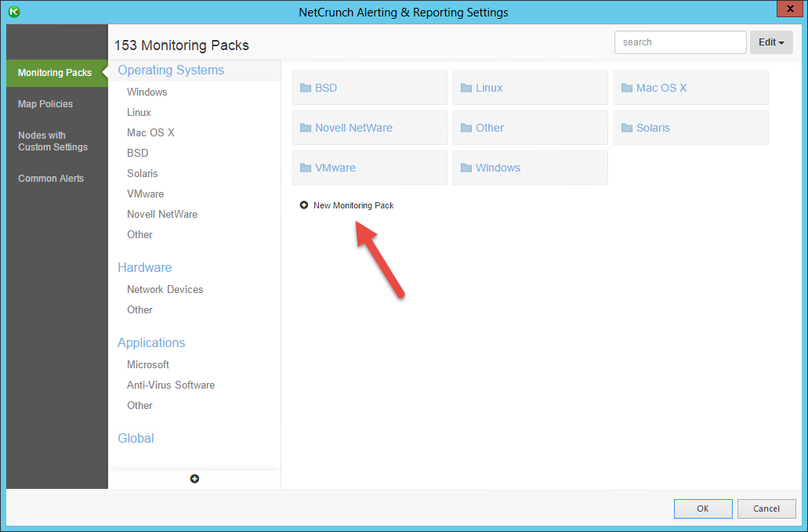This screenshot has width=808, height=532.
Task: Click New Monitoring Pack link
Action: (353, 205)
